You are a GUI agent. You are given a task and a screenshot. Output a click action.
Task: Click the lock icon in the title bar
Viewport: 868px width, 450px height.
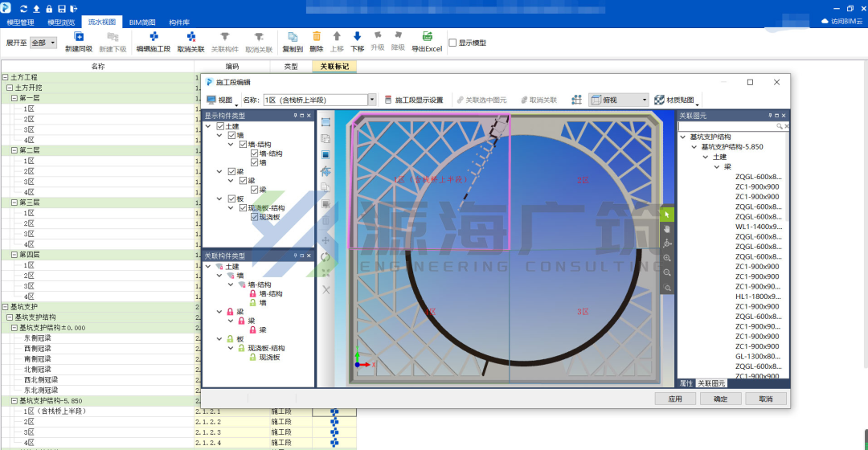pyautogui.click(x=49, y=9)
